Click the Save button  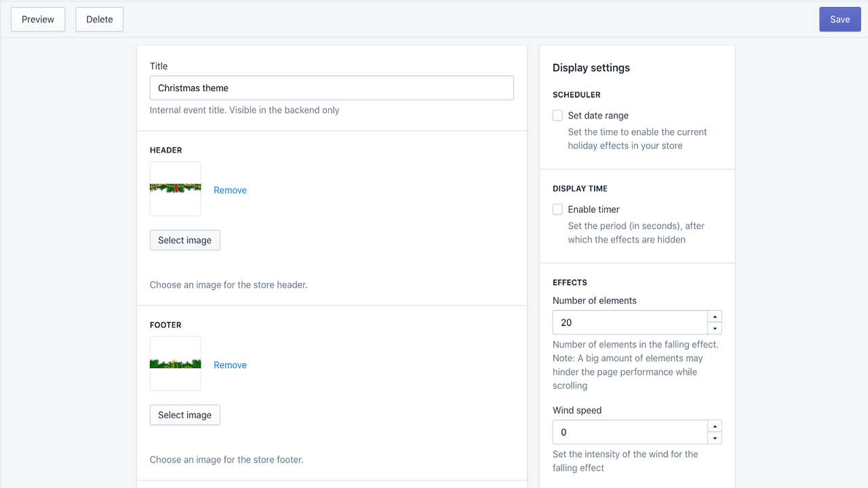coord(840,19)
